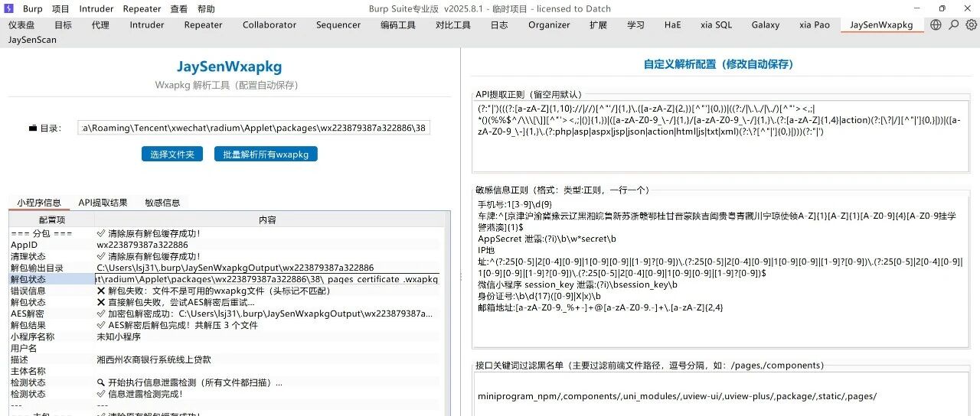Click the 自定义解析配置 heading
Image resolution: width=980 pixels, height=416 pixels.
pos(717,64)
